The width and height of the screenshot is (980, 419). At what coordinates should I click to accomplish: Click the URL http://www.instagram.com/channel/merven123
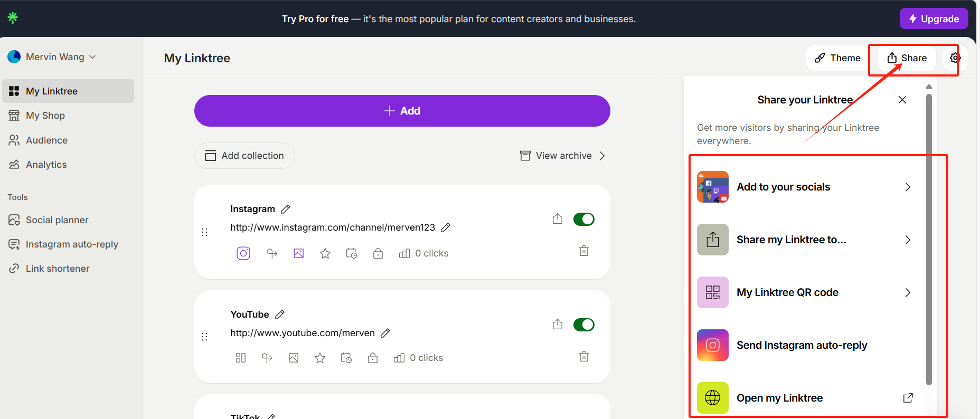(333, 227)
